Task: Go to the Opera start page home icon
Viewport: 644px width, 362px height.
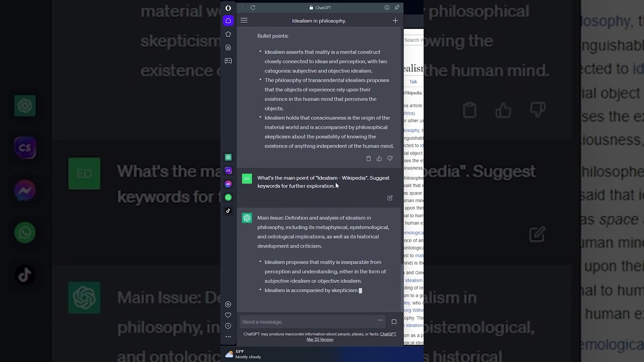Action: pos(228,21)
